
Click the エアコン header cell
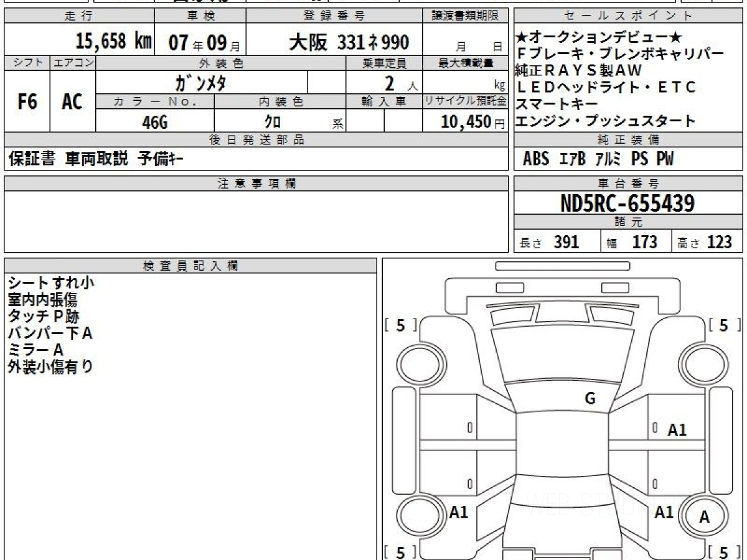click(73, 63)
